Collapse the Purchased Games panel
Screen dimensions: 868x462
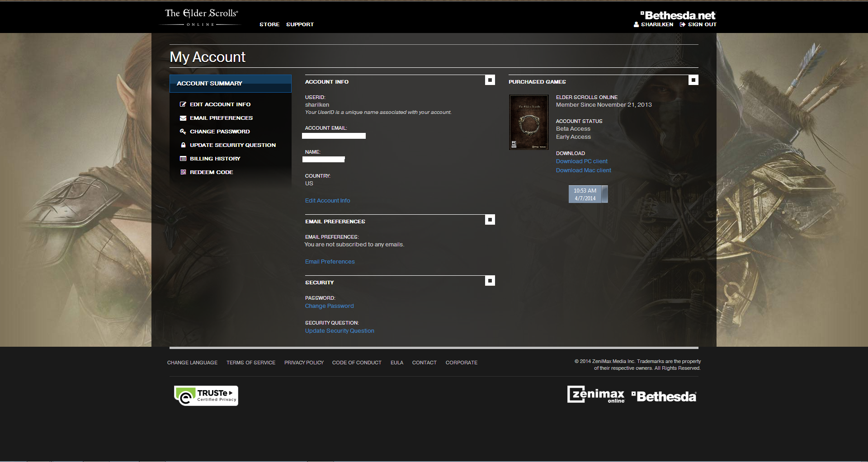click(693, 80)
